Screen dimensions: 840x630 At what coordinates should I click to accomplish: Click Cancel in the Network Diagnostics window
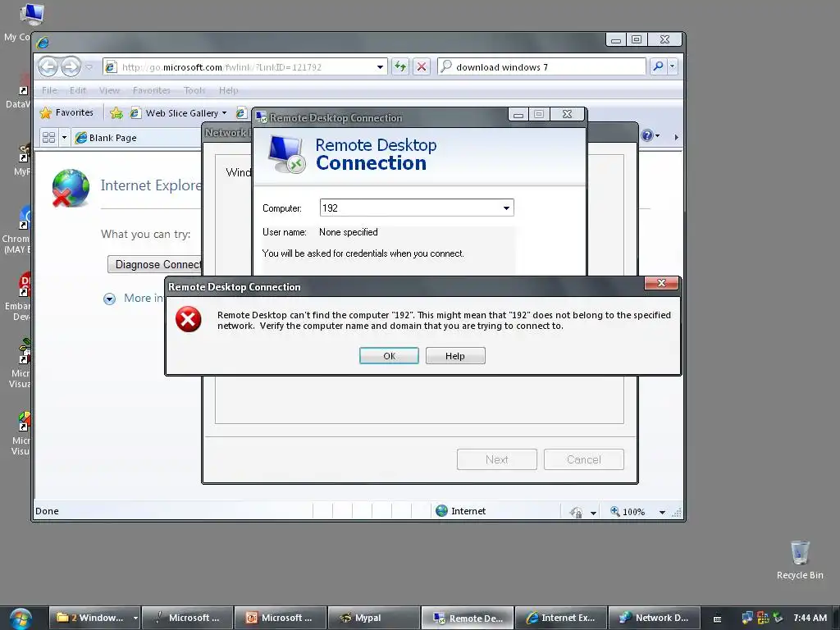pos(583,459)
